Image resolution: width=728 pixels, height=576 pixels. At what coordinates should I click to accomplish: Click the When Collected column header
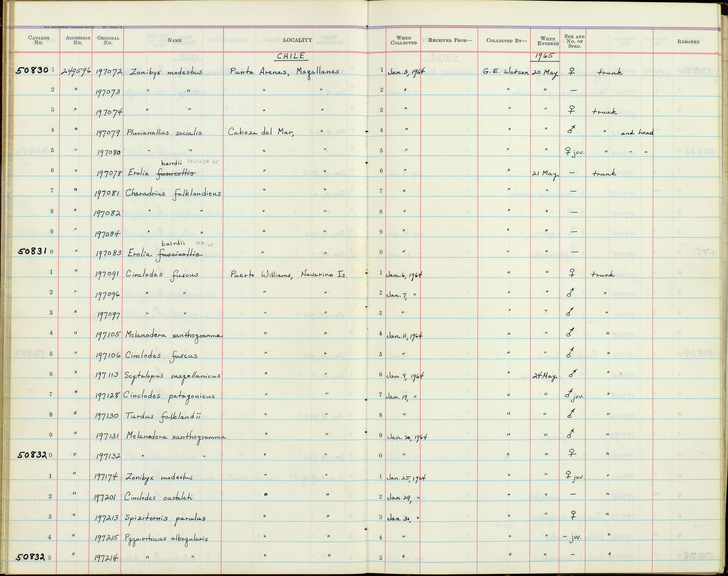[x=404, y=40]
